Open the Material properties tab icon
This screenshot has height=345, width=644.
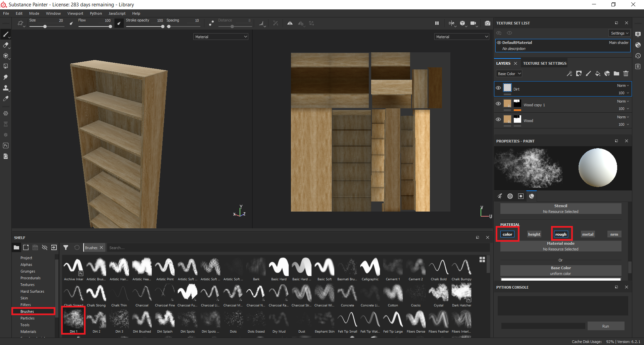click(532, 196)
